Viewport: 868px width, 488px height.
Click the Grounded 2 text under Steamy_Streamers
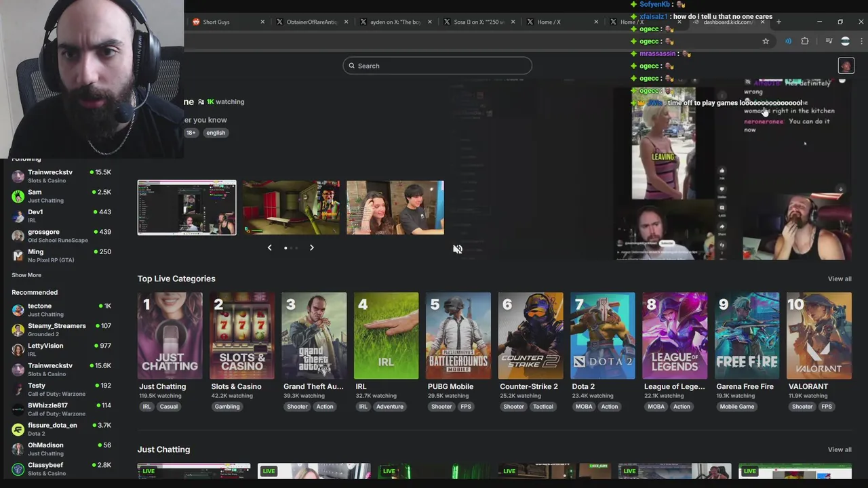click(43, 335)
